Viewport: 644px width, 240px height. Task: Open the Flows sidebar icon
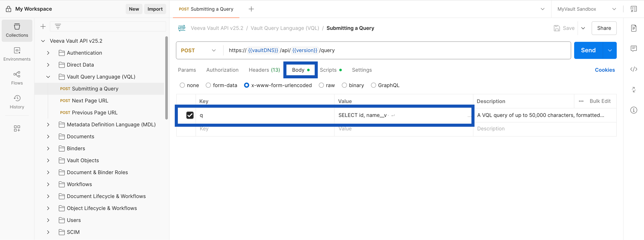17,78
